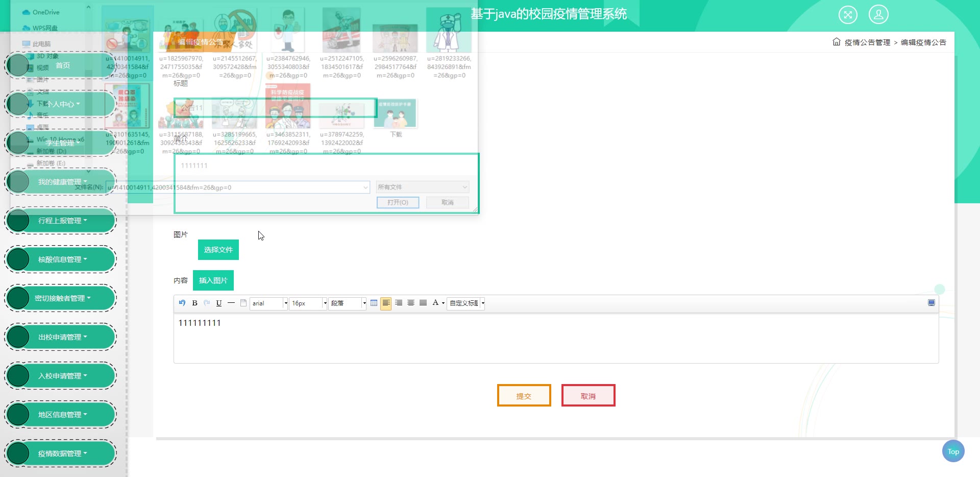Focus the 简介 textarea containing 1111111
The image size is (980, 477).
[x=326, y=183]
